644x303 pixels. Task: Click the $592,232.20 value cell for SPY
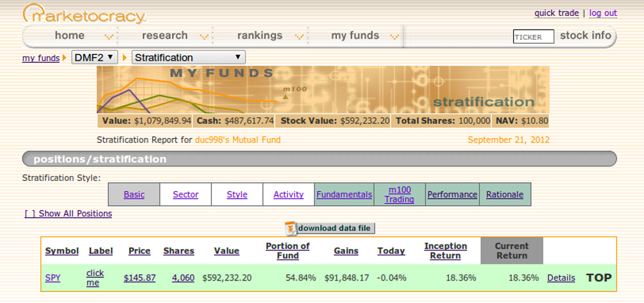(x=227, y=278)
